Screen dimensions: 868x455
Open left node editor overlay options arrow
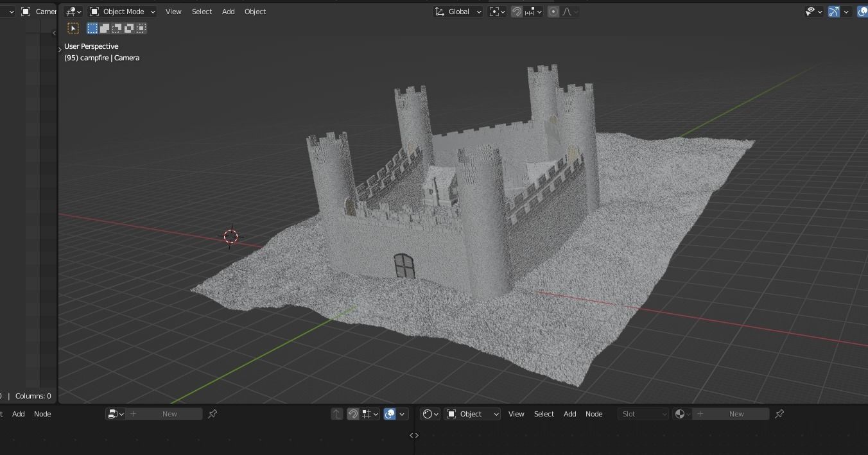point(403,414)
